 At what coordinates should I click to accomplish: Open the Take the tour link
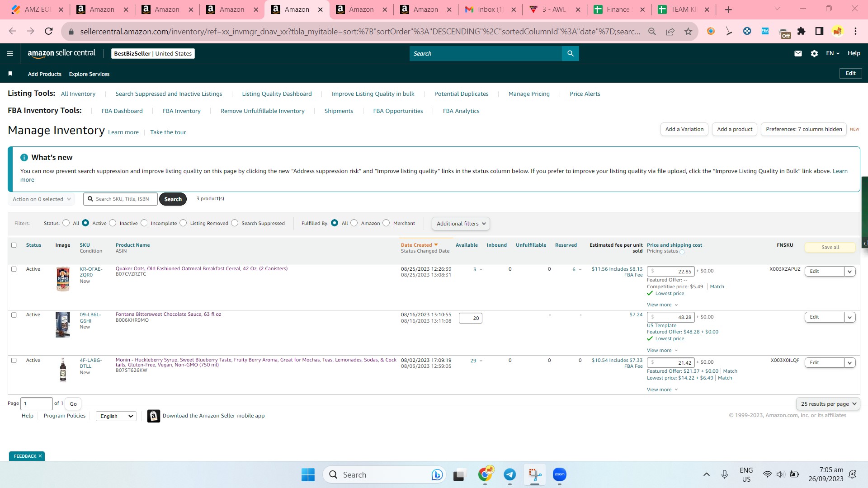[x=168, y=132]
